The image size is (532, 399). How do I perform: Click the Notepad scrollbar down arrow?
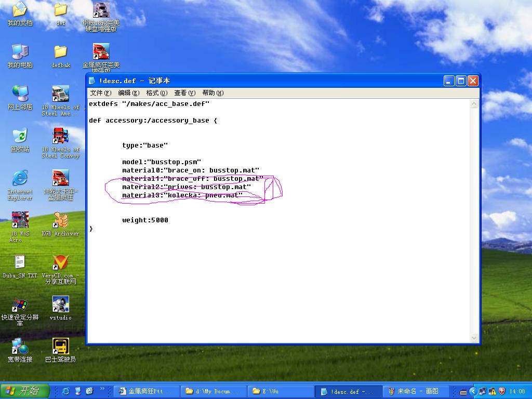click(x=474, y=338)
